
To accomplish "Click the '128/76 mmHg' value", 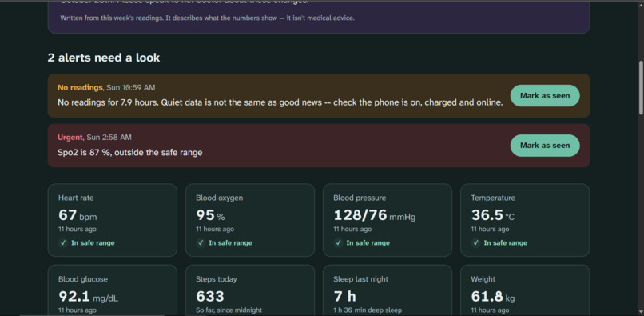I will (x=374, y=215).
